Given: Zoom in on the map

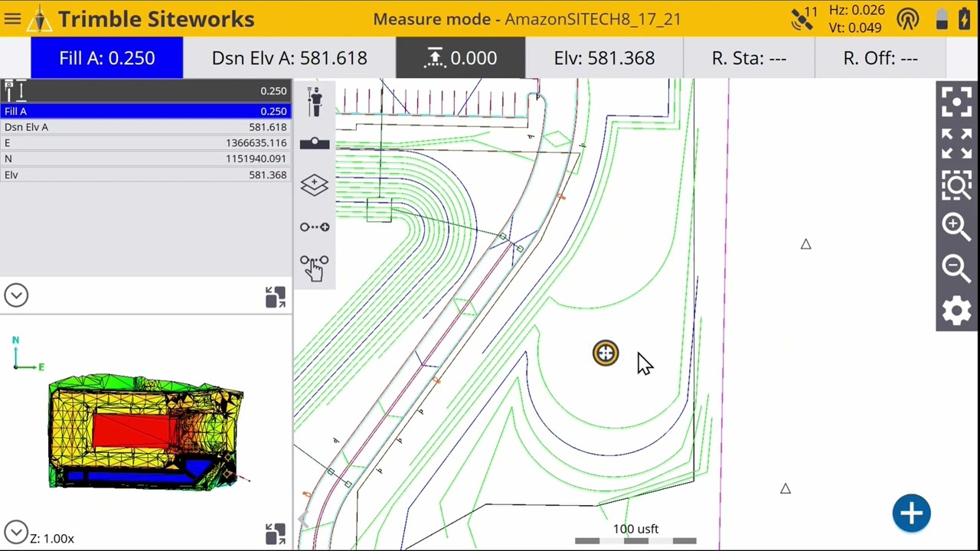Looking at the screenshot, I should [956, 227].
